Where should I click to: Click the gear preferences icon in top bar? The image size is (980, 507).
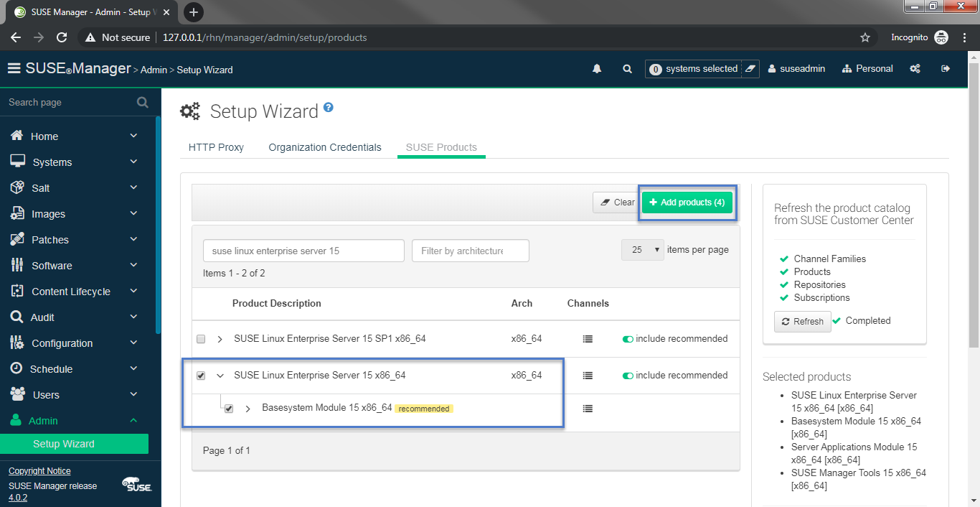[915, 68]
